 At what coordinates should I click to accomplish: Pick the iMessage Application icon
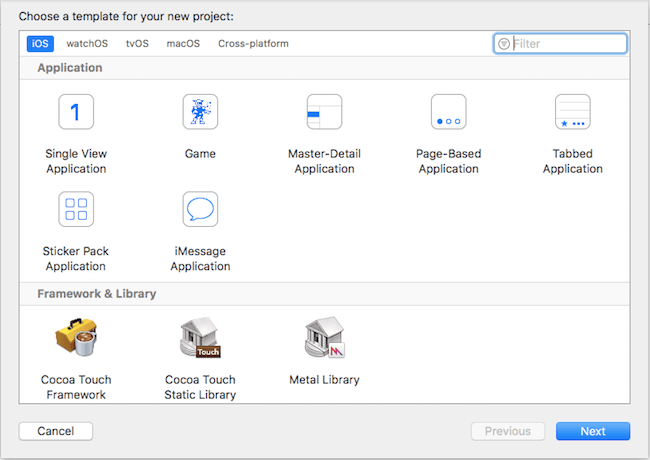pyautogui.click(x=200, y=209)
